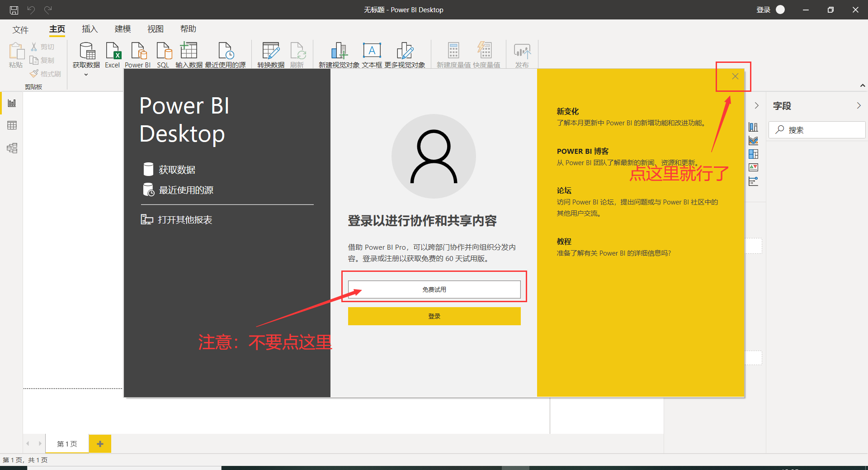This screenshot has width=868, height=470.
Task: Collapse the ribbon with the chevron
Action: (x=863, y=85)
